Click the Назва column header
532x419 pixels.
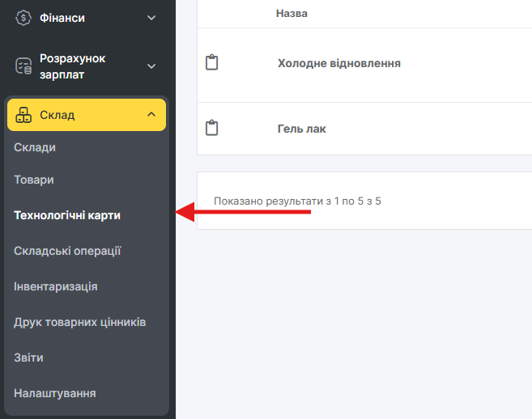(x=292, y=14)
